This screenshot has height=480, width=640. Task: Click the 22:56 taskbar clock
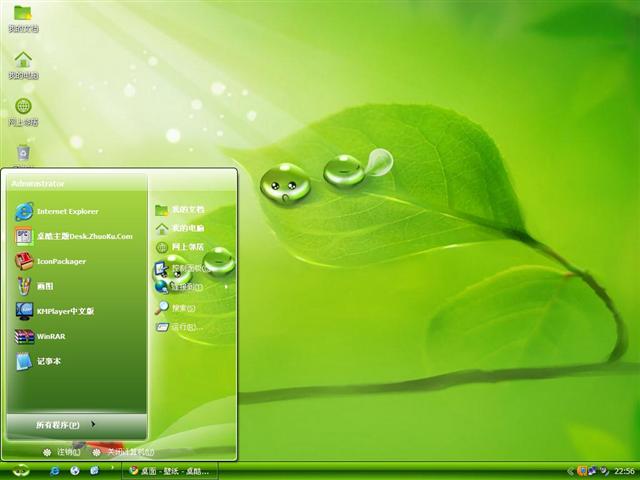tap(624, 471)
